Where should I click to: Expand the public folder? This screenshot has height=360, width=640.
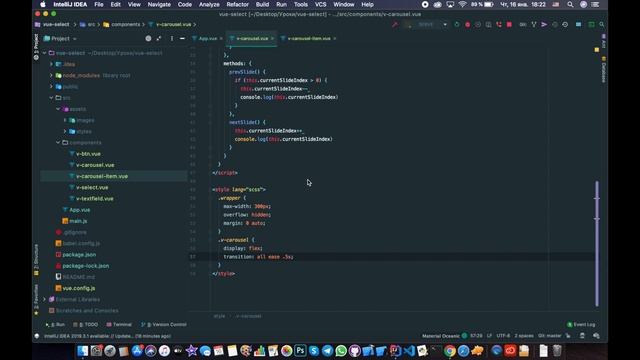pyautogui.click(x=51, y=87)
